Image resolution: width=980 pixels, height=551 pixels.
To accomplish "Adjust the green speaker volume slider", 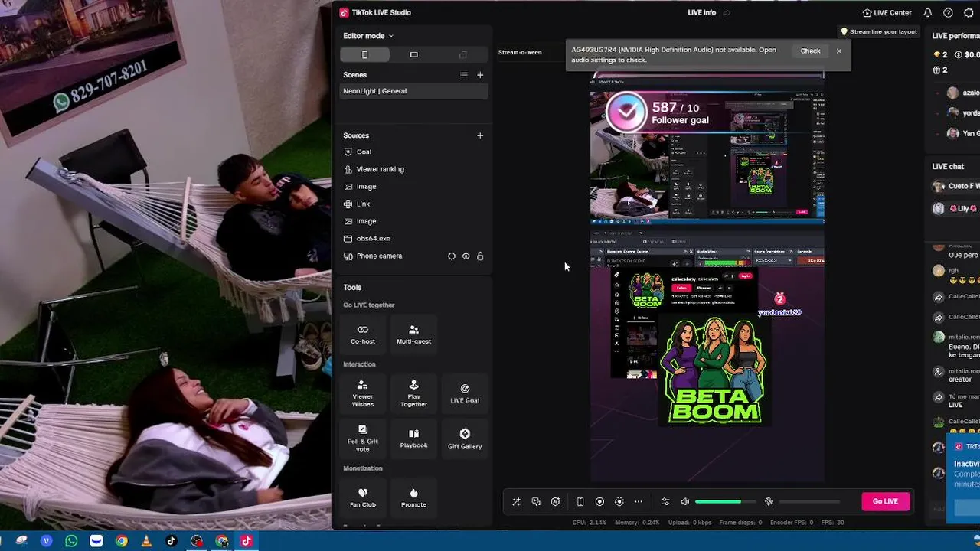I will click(725, 502).
